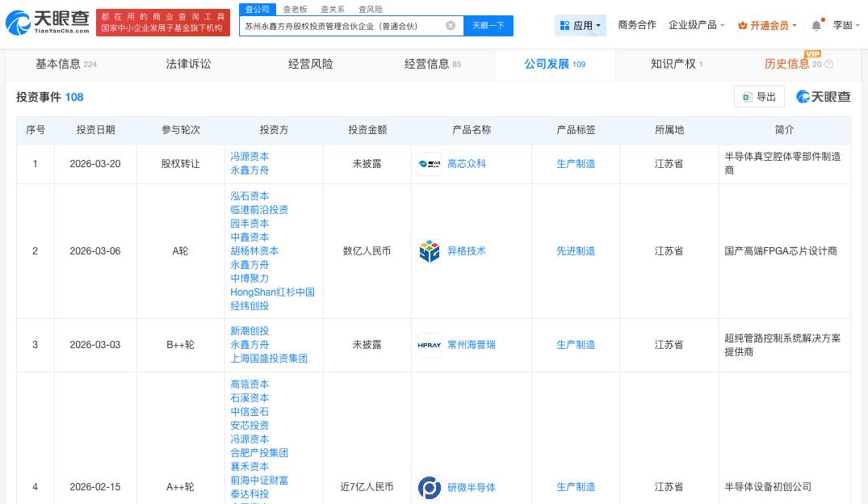868x504 pixels.
Task: Open user account menu 李固
Action: pos(845,26)
